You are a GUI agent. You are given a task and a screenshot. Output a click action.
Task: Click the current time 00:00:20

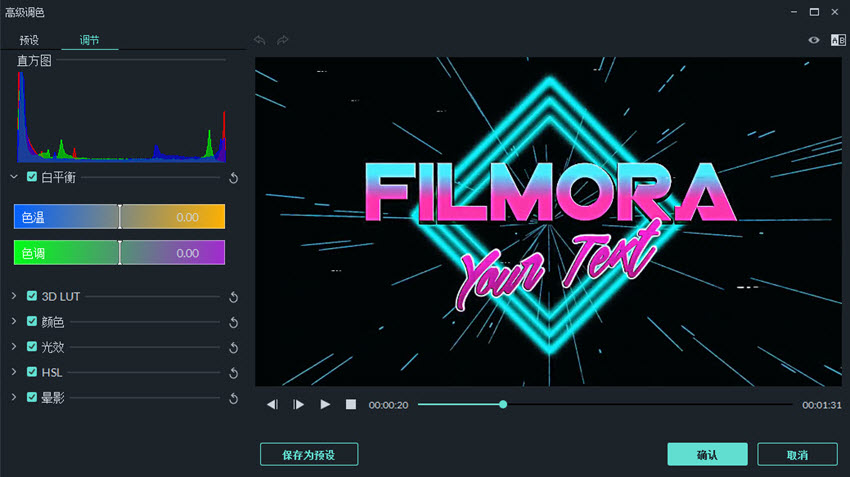[388, 405]
